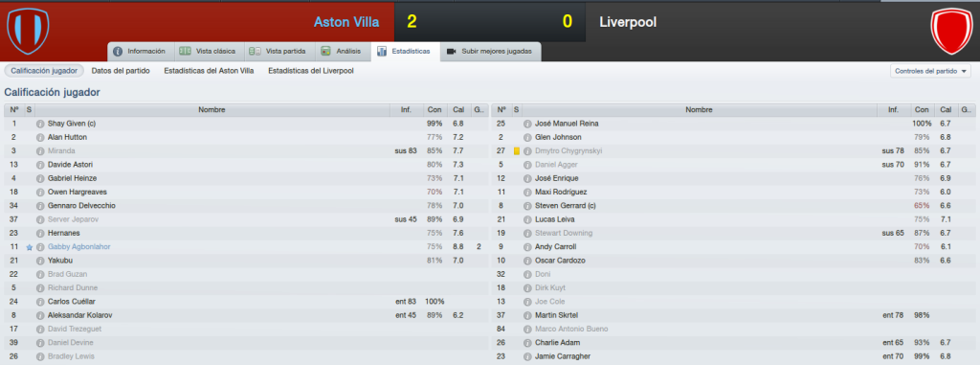Open Vista clásica tab
This screenshot has height=365, width=980.
coord(207,52)
